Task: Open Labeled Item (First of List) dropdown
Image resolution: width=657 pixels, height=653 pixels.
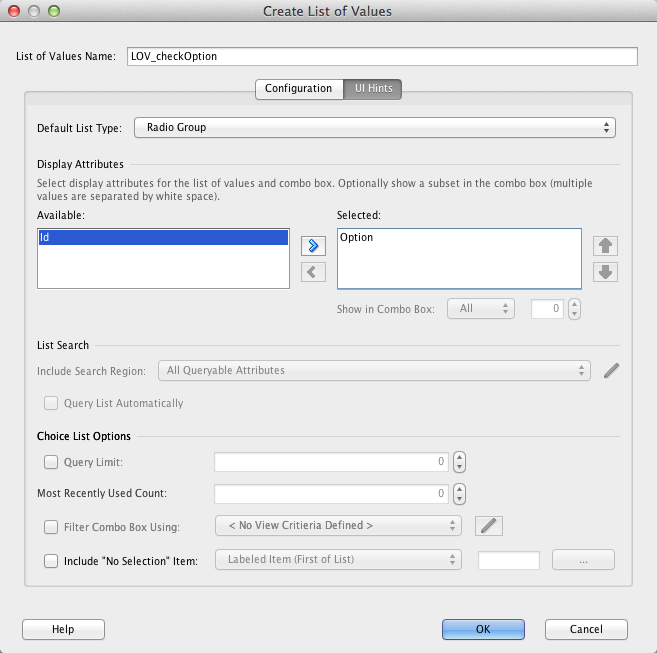Action: pyautogui.click(x=338, y=560)
